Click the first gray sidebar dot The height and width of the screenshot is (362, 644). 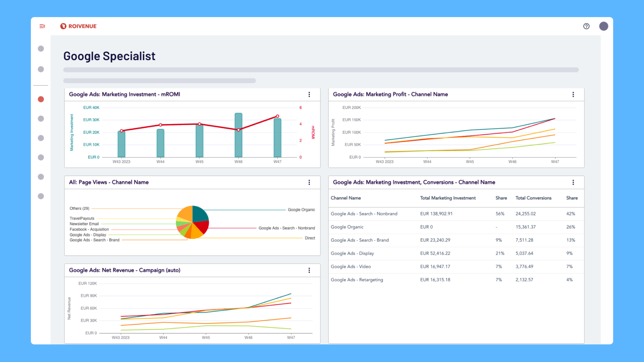click(x=41, y=49)
